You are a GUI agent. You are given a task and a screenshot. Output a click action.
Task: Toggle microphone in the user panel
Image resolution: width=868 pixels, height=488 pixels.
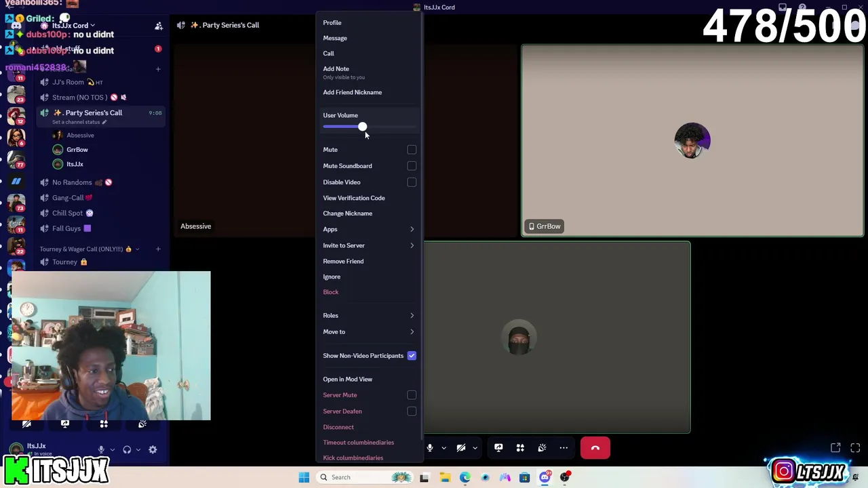101,449
